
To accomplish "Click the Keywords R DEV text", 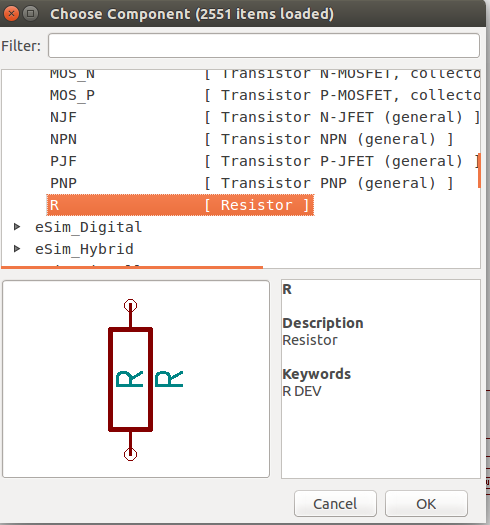I will (x=302, y=391).
